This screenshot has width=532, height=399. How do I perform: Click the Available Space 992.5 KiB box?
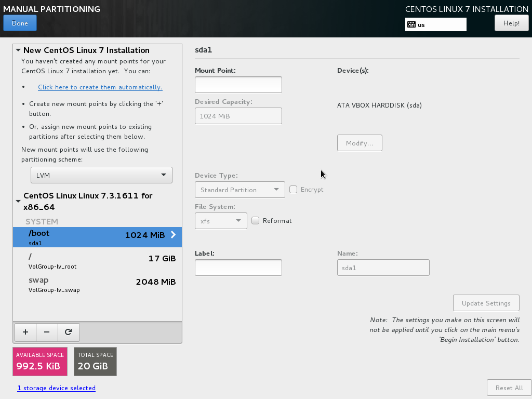(40, 362)
